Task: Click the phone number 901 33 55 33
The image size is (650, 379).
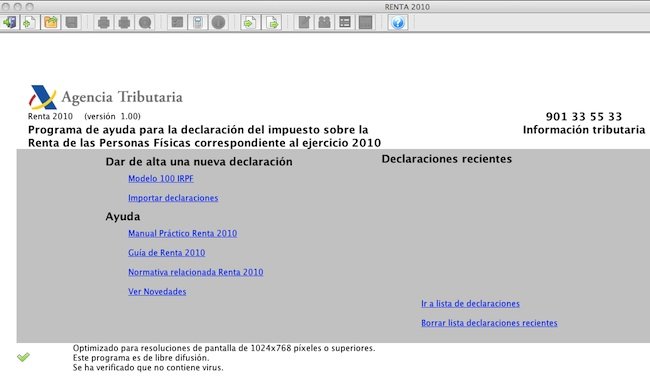Action: (584, 117)
